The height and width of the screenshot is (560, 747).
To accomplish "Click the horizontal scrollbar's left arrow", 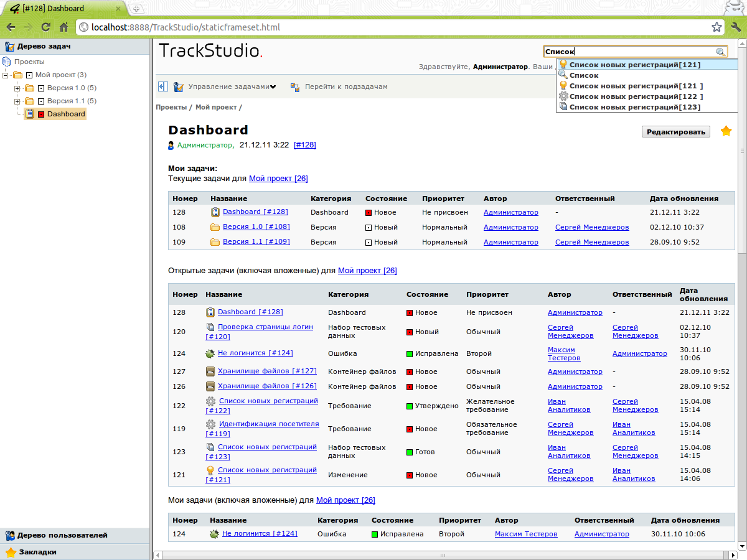I will (x=158, y=554).
